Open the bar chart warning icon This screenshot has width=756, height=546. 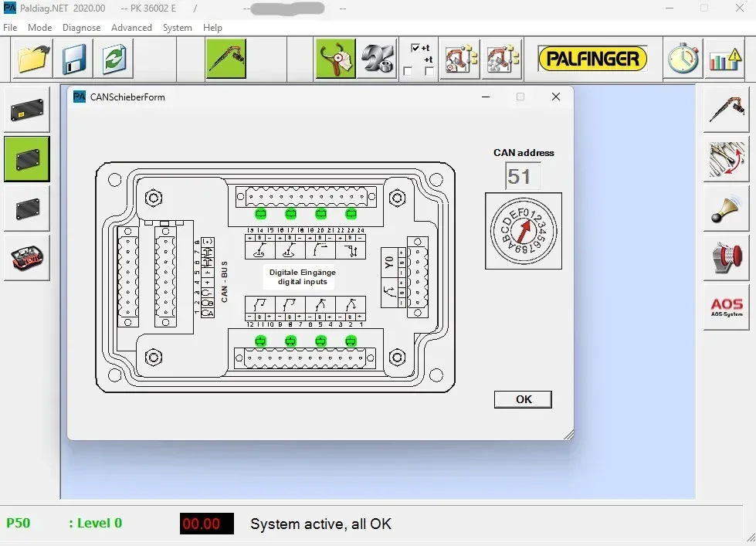tap(724, 59)
